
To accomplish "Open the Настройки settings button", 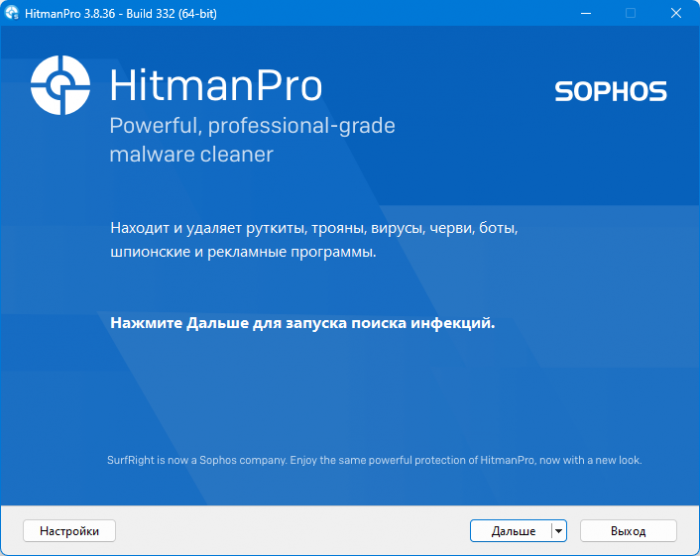I will [x=69, y=531].
